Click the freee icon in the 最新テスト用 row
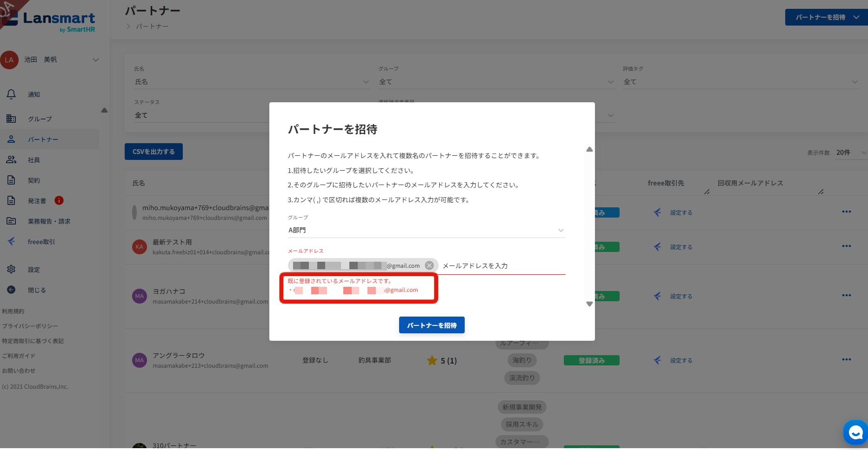Screen dimensions: 868x450 [x=657, y=247]
